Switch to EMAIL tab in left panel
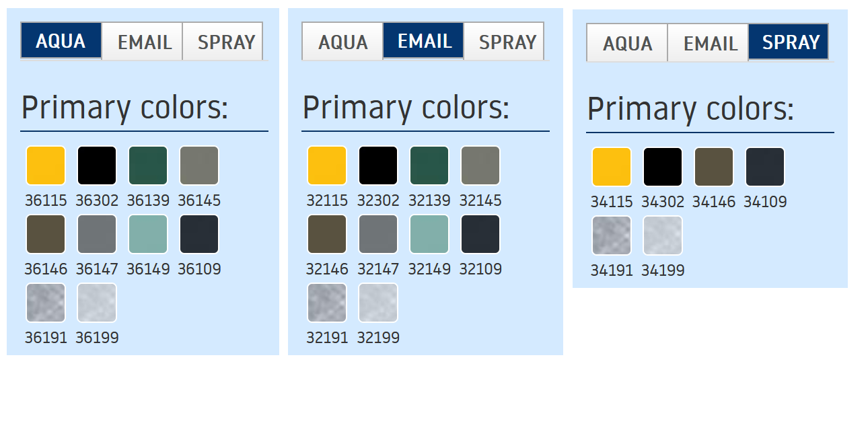The image size is (868, 446). coord(145,42)
